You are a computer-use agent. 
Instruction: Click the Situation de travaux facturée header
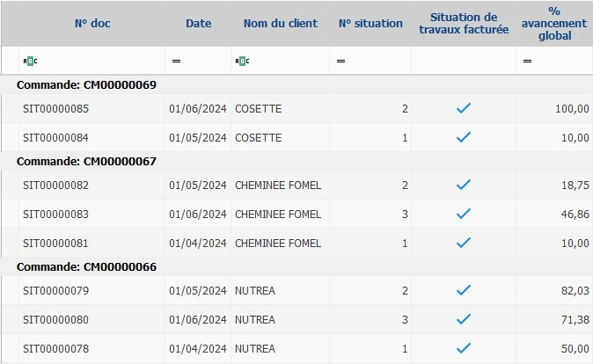(464, 24)
